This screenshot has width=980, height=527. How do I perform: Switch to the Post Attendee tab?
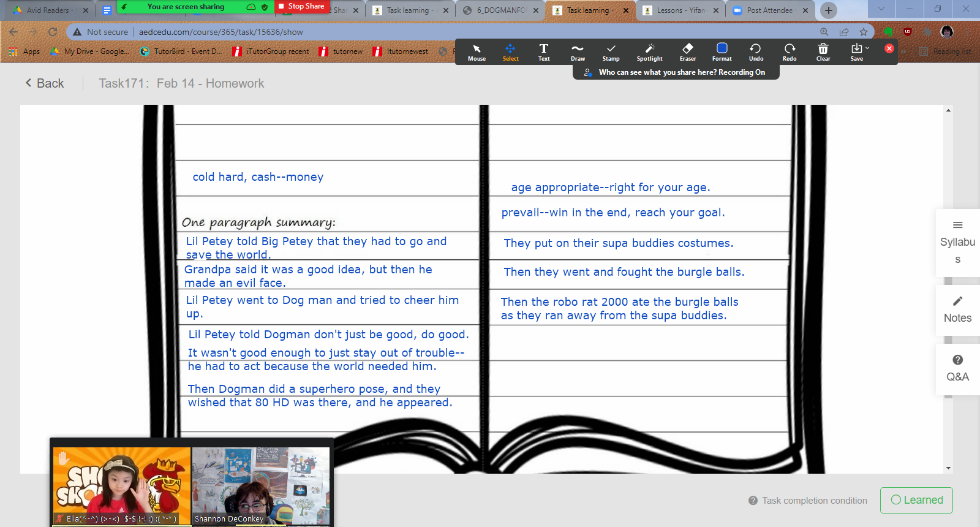[769, 10]
